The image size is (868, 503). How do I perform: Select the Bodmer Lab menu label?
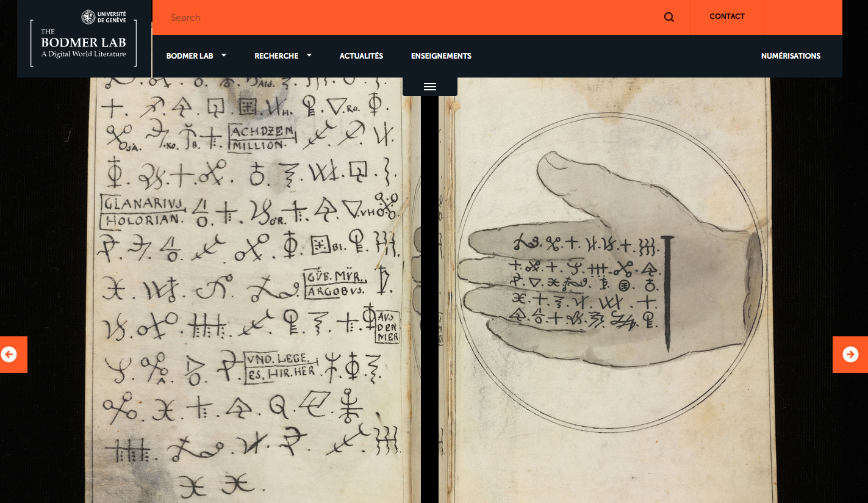(190, 56)
